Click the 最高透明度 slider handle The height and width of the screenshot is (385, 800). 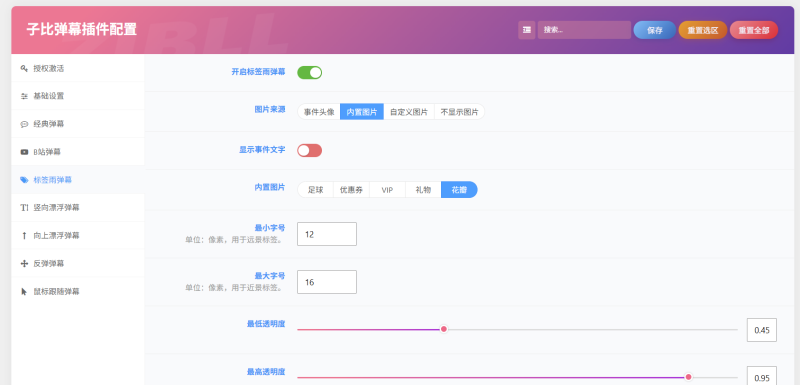click(x=688, y=377)
